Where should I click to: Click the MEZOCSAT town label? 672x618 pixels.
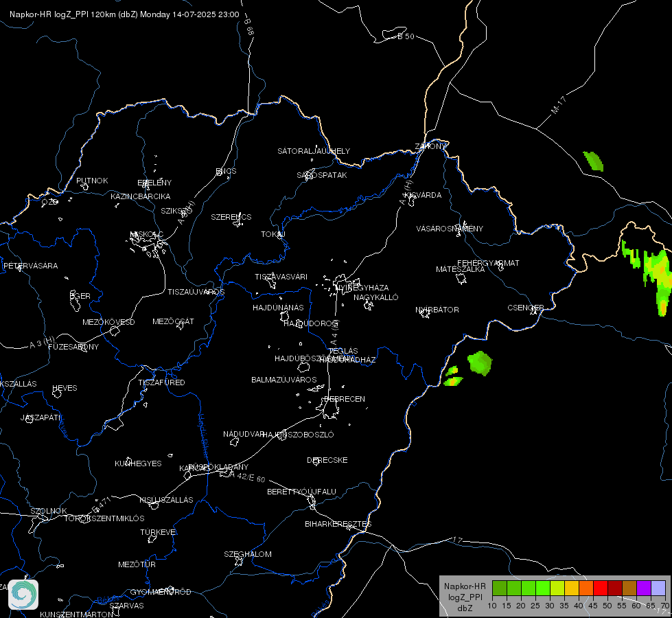tap(173, 321)
